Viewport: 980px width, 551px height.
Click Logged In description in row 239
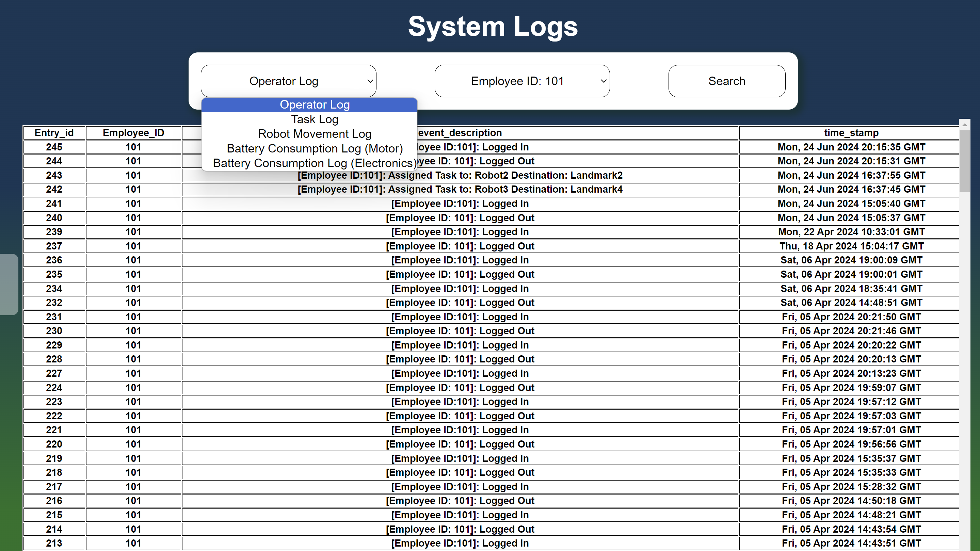(460, 232)
